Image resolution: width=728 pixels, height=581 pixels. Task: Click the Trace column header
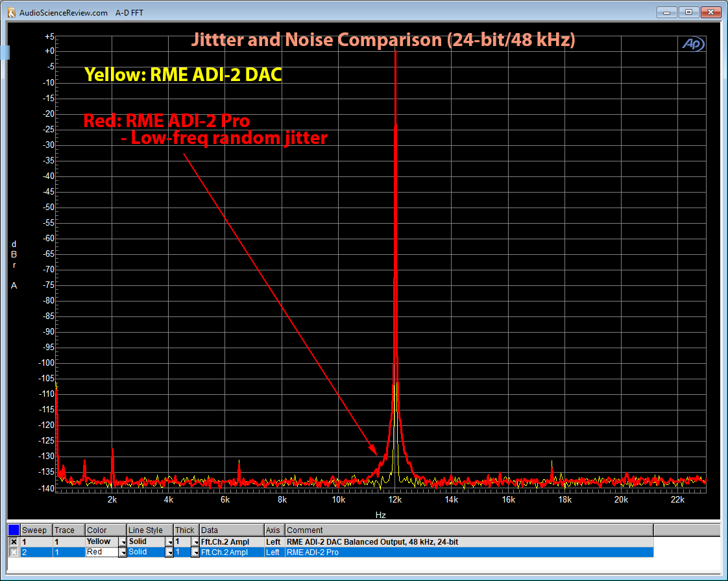click(69, 530)
